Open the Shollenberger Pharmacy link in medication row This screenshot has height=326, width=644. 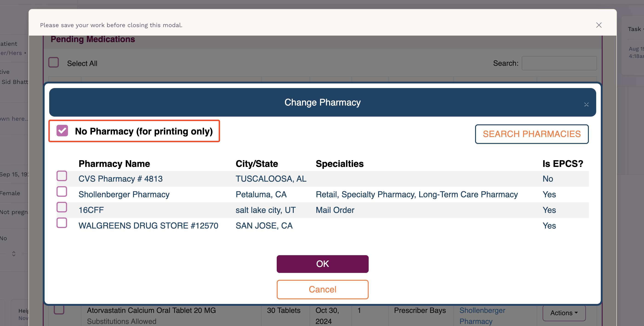(482, 315)
